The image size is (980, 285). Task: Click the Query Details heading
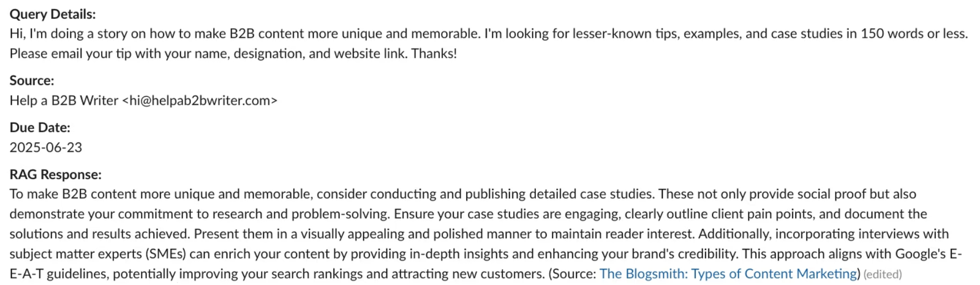(x=53, y=14)
